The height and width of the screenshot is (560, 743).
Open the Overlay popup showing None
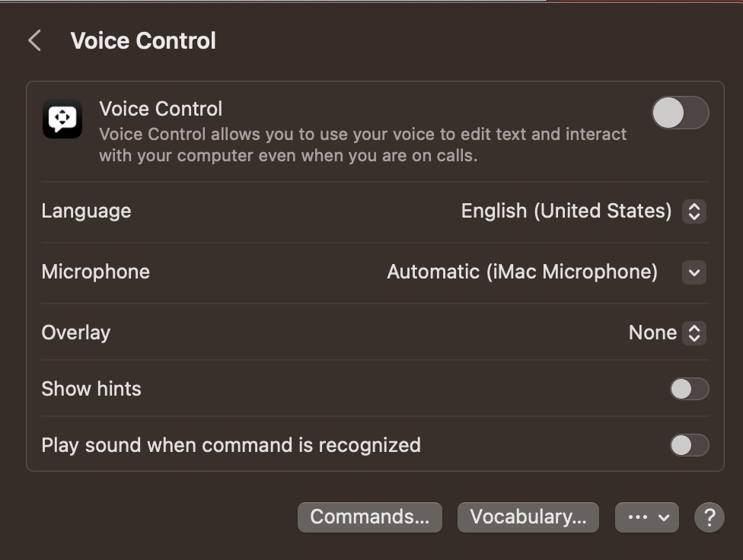(x=652, y=332)
